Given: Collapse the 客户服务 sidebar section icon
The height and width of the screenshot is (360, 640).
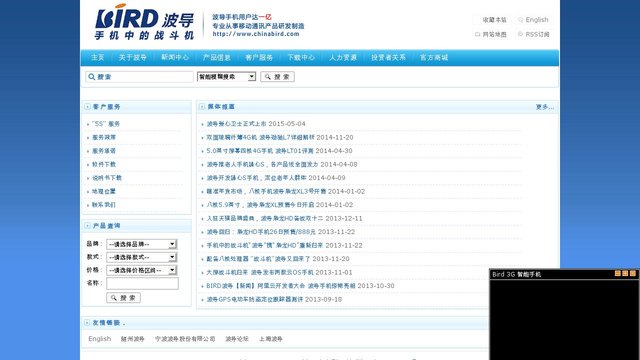Looking at the screenshot, I should pyautogui.click(x=87, y=107).
